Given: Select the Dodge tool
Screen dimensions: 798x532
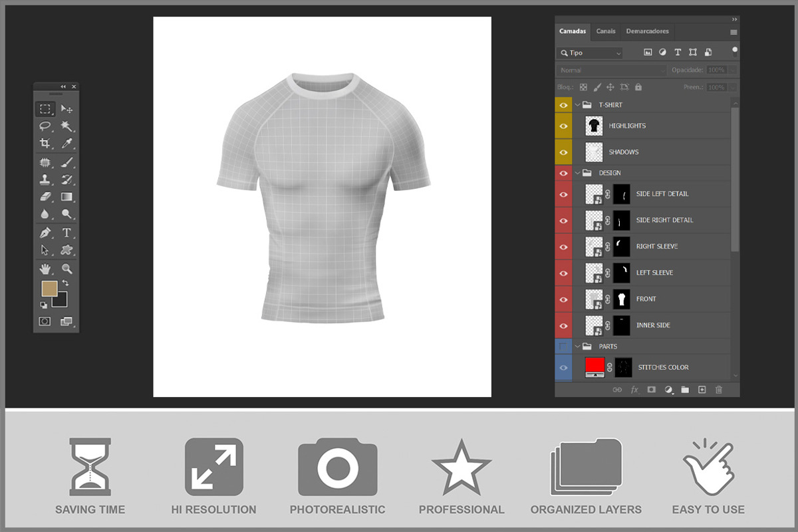Looking at the screenshot, I should pos(66,213).
